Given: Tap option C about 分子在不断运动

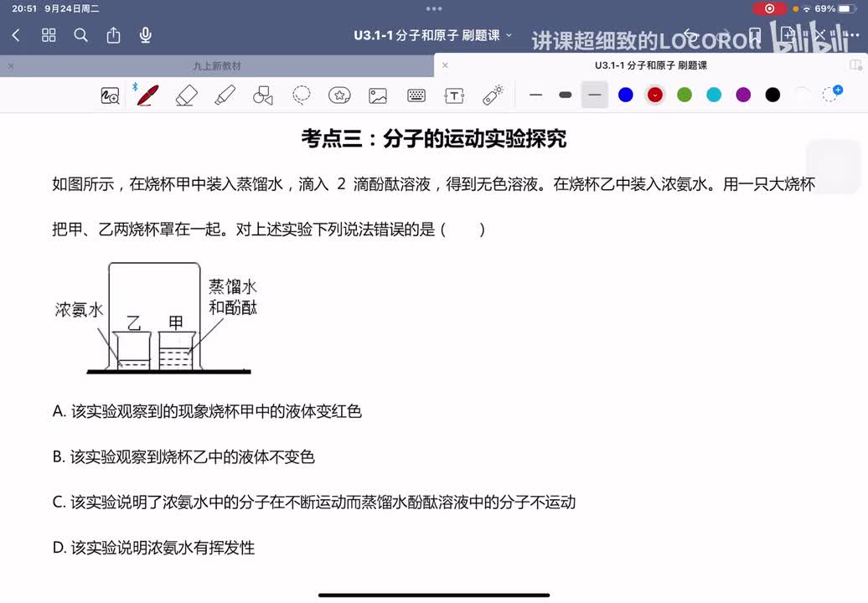Looking at the screenshot, I should coord(314,502).
